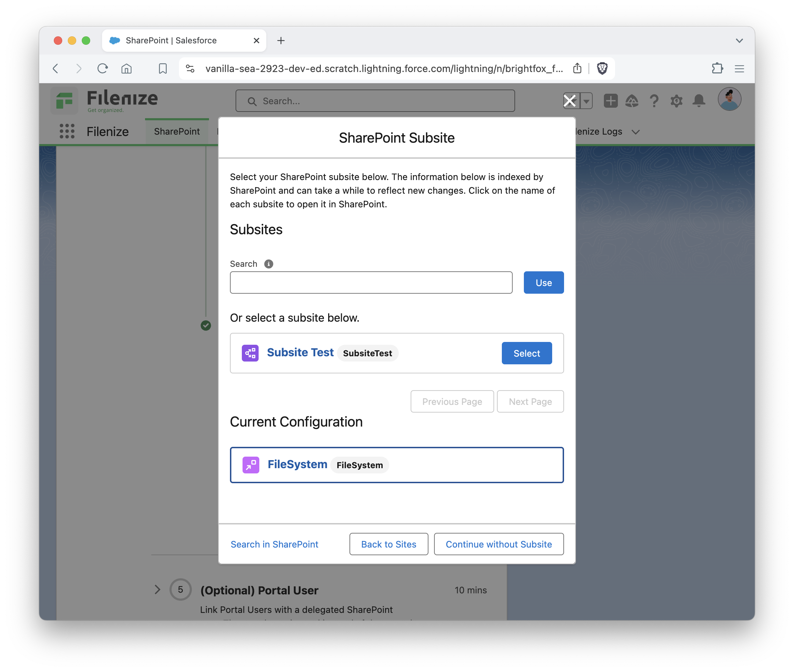The height and width of the screenshot is (672, 794).
Task: Click the FileSystem configuration icon
Action: point(251,465)
